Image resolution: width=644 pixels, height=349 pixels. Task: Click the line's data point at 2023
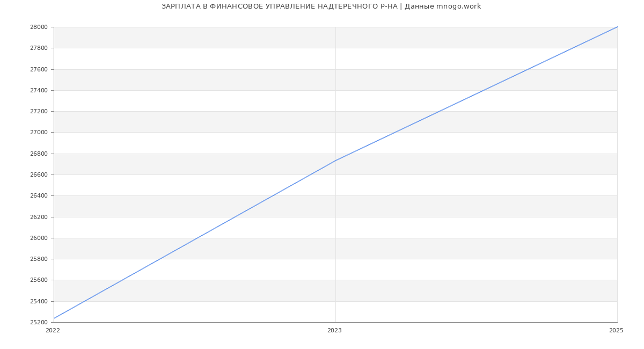tap(335, 160)
